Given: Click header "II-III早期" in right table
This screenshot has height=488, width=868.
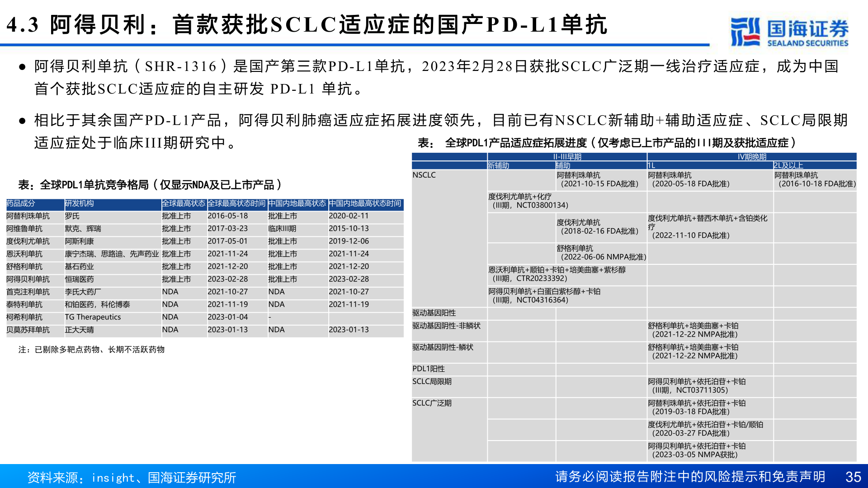Looking at the screenshot, I should pyautogui.click(x=567, y=157).
